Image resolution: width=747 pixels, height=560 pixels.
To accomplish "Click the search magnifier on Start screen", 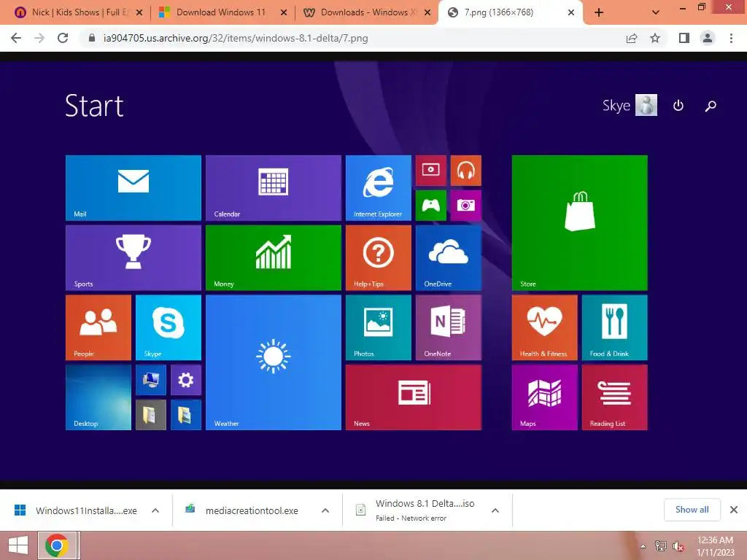I will click(711, 106).
